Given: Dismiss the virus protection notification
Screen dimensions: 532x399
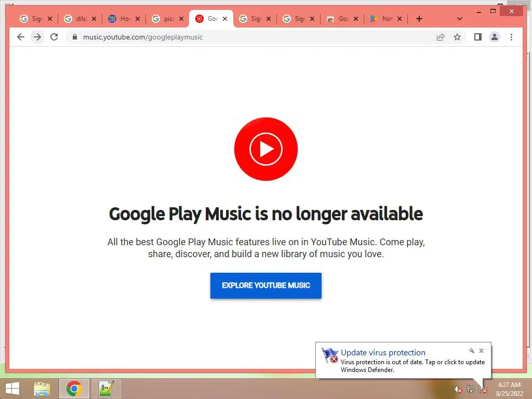Looking at the screenshot, I should pos(481,351).
